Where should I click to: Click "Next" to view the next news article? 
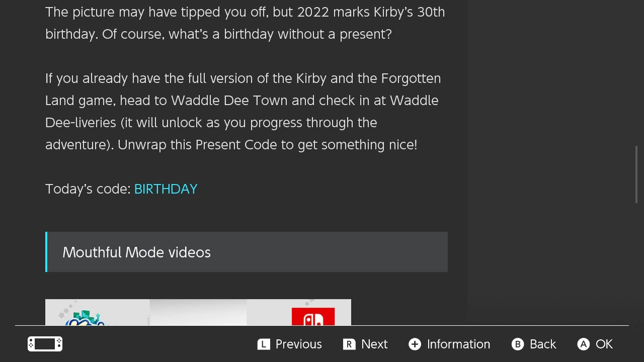click(375, 344)
